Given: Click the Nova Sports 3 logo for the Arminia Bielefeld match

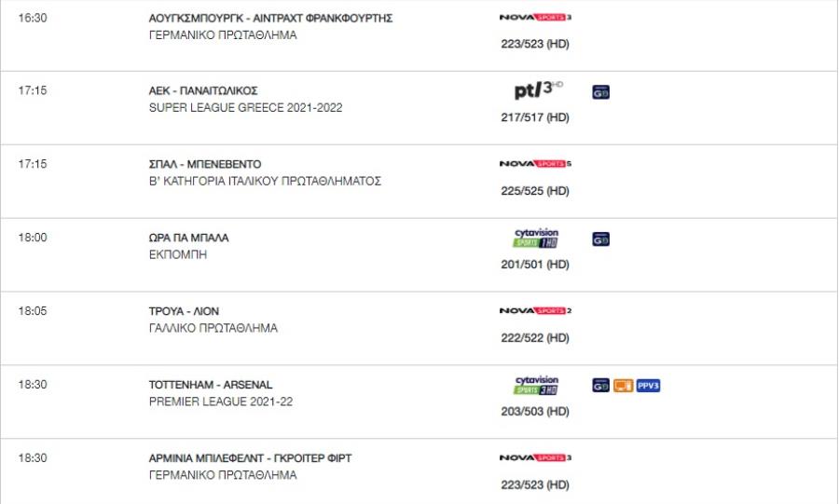Looking at the screenshot, I should tap(535, 457).
